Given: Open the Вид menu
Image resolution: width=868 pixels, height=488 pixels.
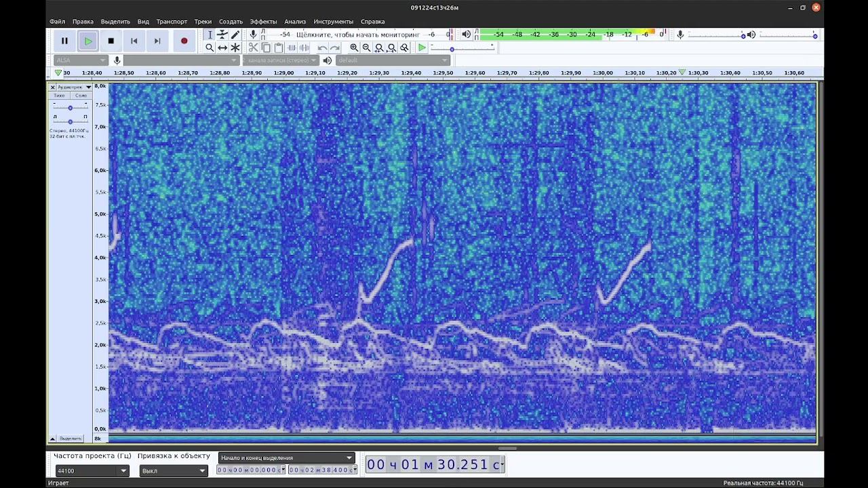Looking at the screenshot, I should pos(143,22).
